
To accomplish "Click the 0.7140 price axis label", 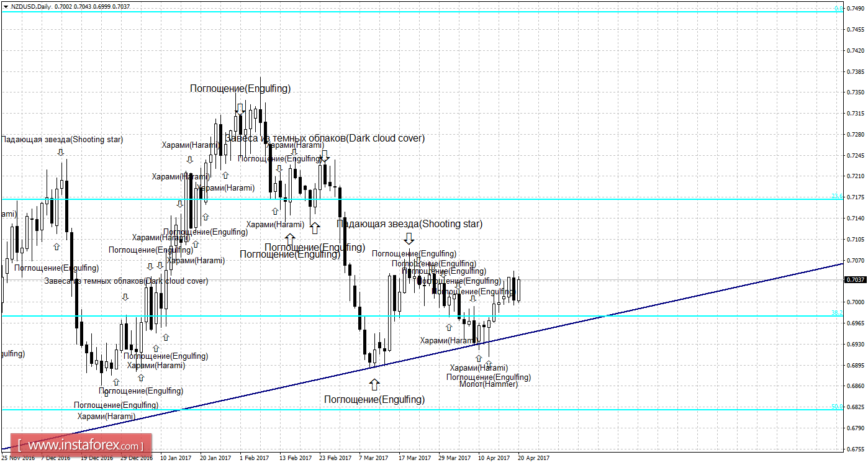I will [x=856, y=218].
